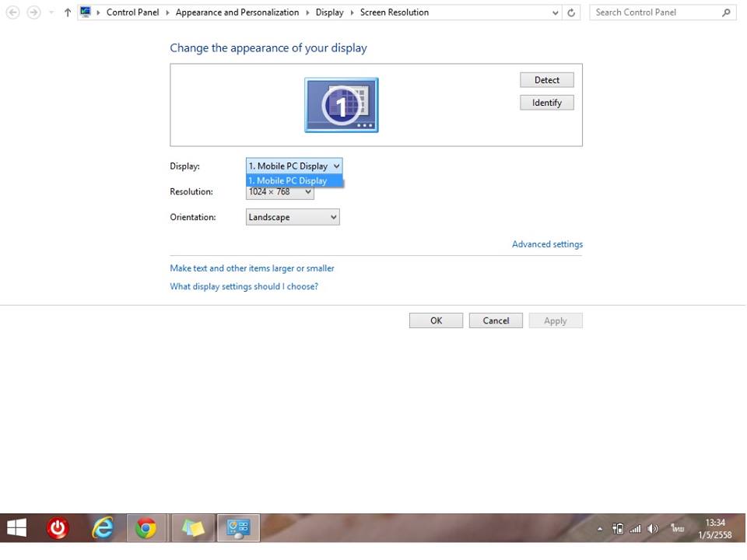The width and height of the screenshot is (747, 560).
Task: Expand arrow after Display breadcrumb
Action: pyautogui.click(x=352, y=13)
